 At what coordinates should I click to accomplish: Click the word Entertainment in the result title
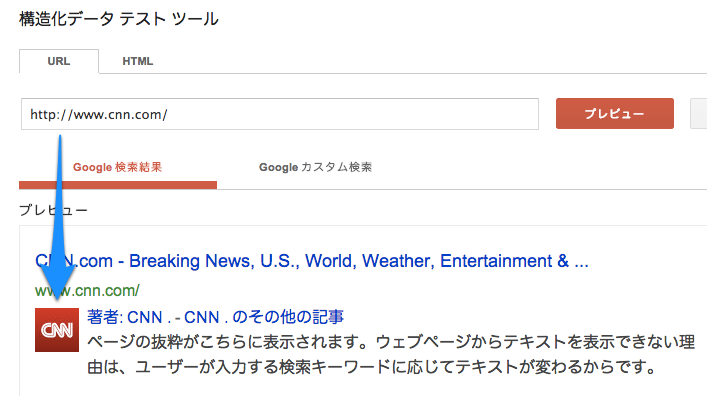tap(496, 261)
